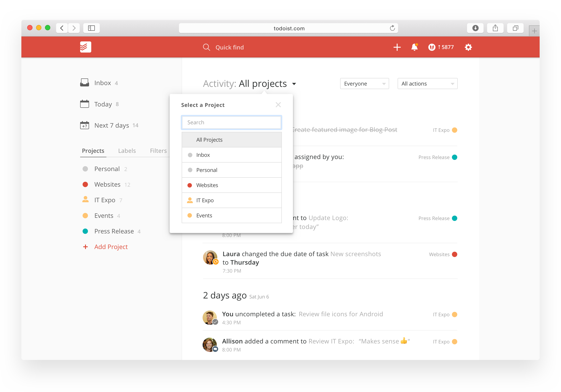Click Laura's avatar in activity feed
Viewport: 561px width, 392px height.
click(210, 257)
